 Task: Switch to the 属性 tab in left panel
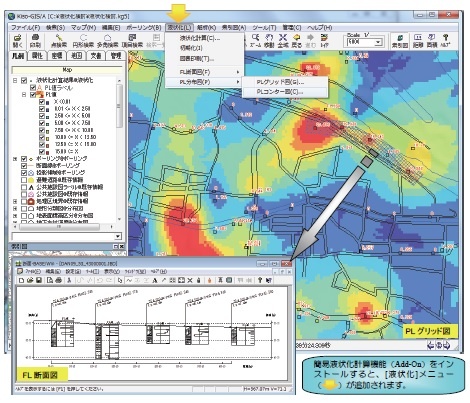(37, 56)
